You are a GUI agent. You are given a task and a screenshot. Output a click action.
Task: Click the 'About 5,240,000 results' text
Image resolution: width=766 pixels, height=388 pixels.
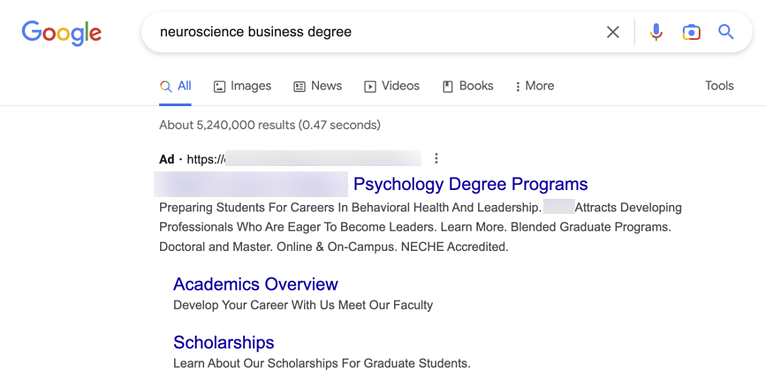point(270,125)
